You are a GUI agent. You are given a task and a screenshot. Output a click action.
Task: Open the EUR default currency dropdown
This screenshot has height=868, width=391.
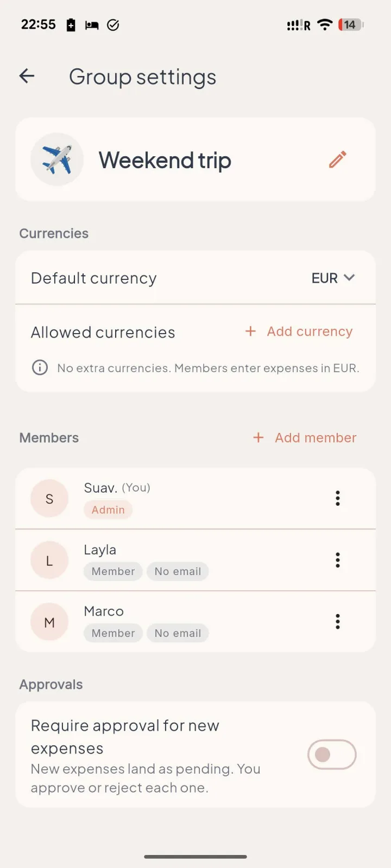(x=333, y=278)
